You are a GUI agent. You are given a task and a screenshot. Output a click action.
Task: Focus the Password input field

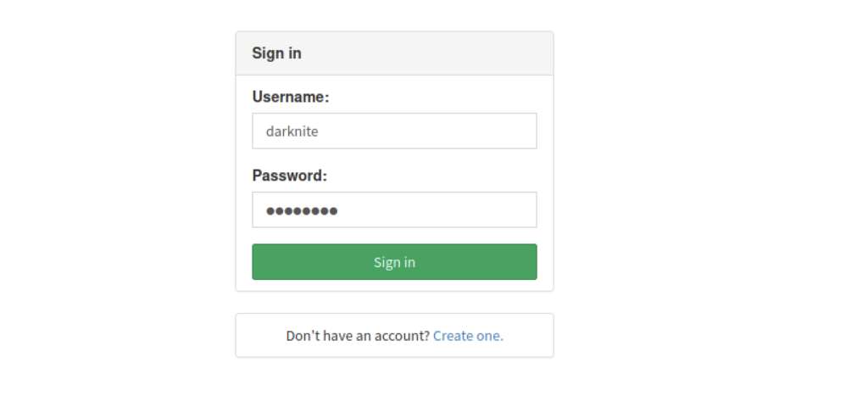(394, 210)
